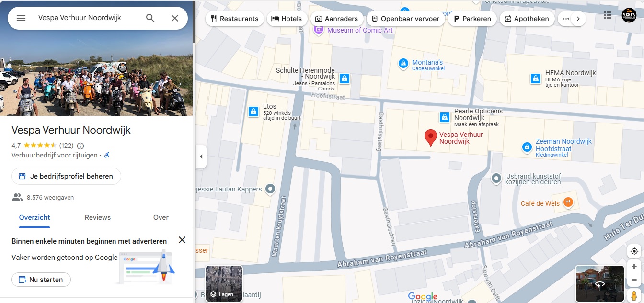Click the Zeeman Noordwijk shop pin

coord(527,147)
